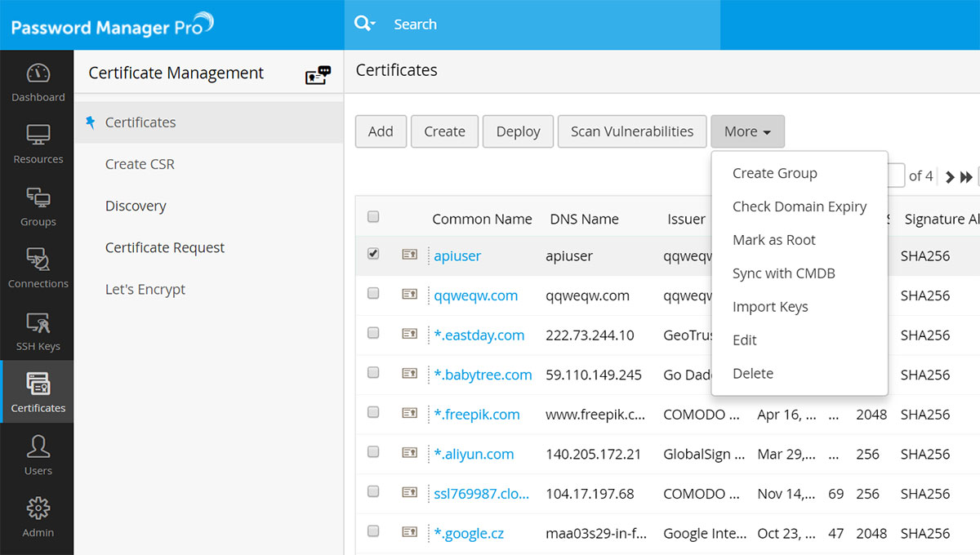Collapse the More dropdown

click(x=747, y=131)
